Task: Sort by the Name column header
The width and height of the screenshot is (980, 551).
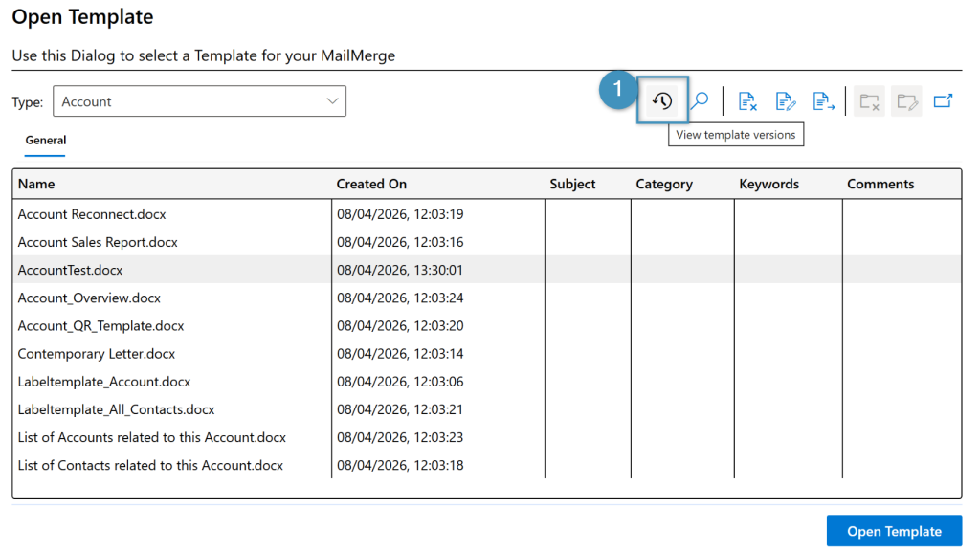Action: click(36, 184)
